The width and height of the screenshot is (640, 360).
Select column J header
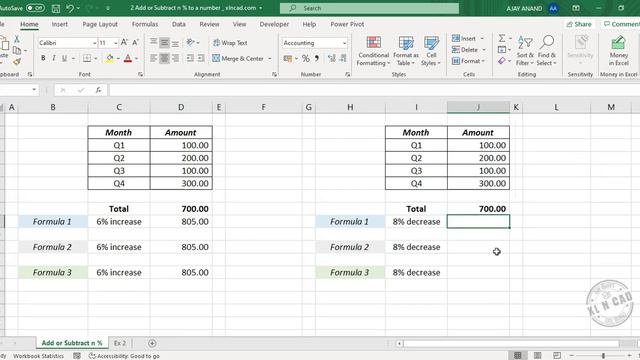point(478,107)
